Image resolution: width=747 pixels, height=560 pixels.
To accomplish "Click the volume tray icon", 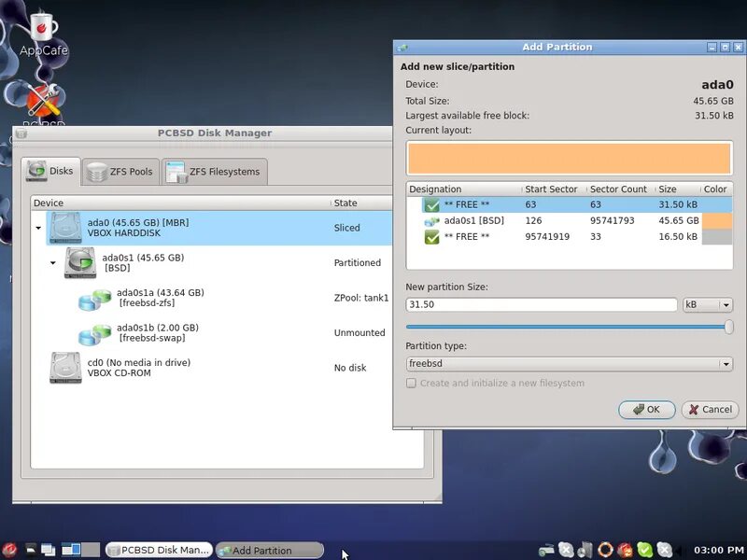I will click(x=585, y=550).
